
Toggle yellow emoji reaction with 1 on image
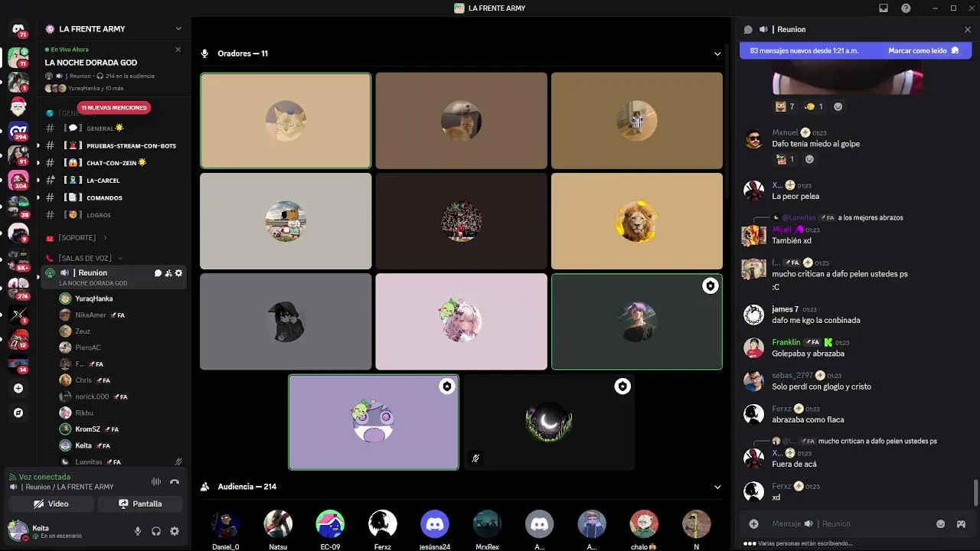click(x=814, y=106)
